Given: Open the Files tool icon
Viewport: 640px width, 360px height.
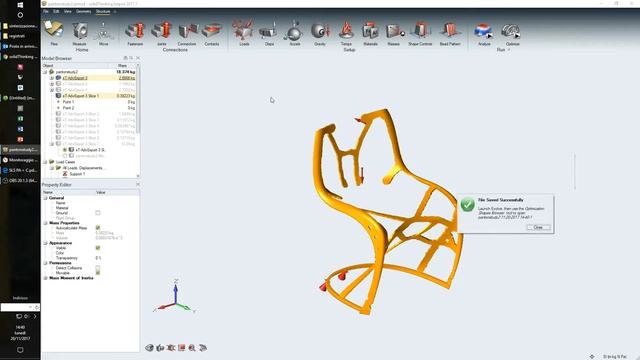Looking at the screenshot, I should (54, 31).
